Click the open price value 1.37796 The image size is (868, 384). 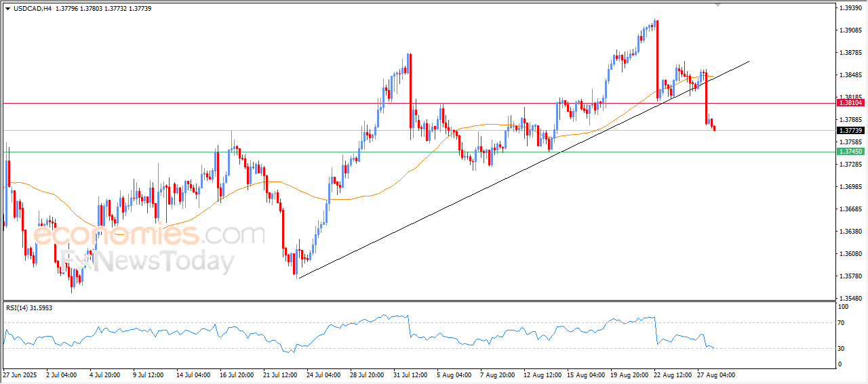[x=67, y=8]
